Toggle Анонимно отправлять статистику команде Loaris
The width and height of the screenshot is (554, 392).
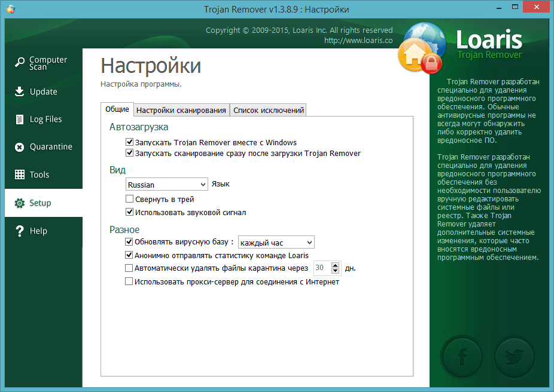pyautogui.click(x=129, y=255)
